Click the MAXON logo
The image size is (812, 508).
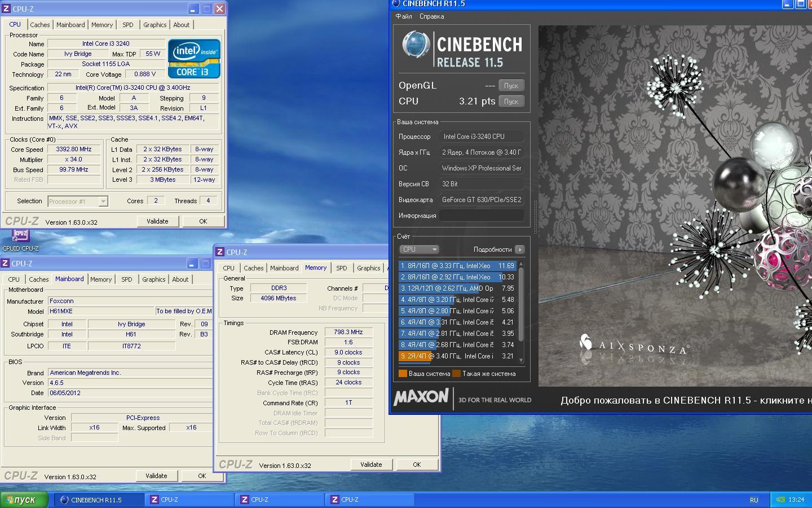click(421, 397)
